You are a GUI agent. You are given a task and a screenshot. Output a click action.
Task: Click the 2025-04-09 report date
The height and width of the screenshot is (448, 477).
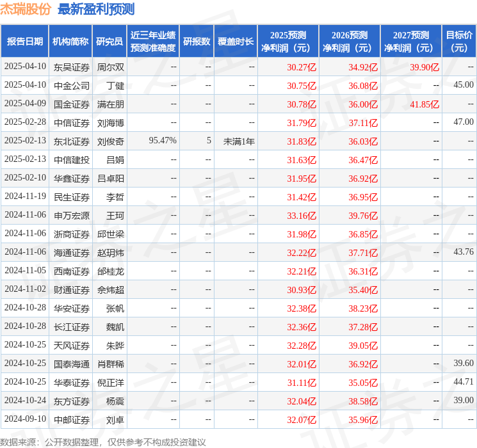pyautogui.click(x=25, y=104)
